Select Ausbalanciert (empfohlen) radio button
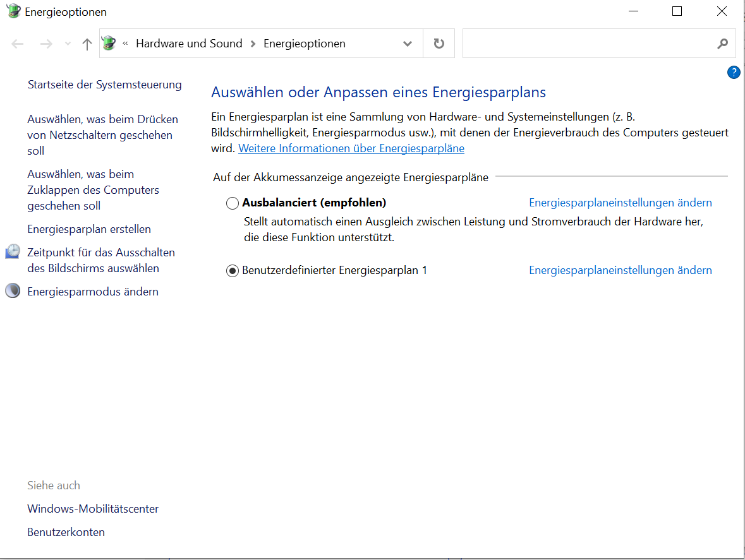 click(x=233, y=203)
